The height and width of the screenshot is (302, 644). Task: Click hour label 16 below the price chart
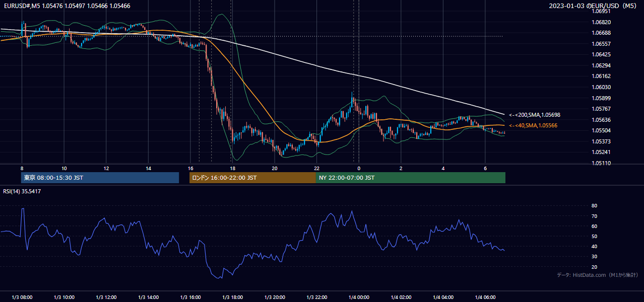tap(190, 168)
